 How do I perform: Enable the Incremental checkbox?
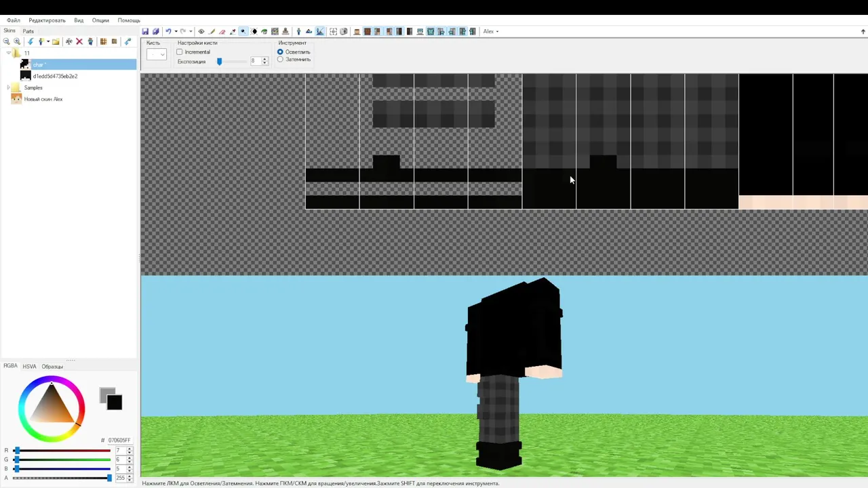coord(180,52)
